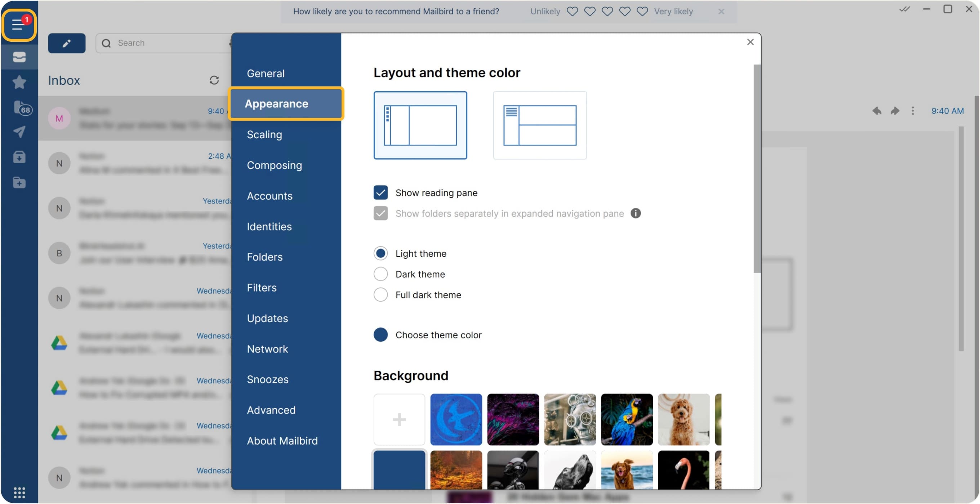Image resolution: width=980 pixels, height=504 pixels.
Task: Click the inbox refresh icon
Action: 214,80
